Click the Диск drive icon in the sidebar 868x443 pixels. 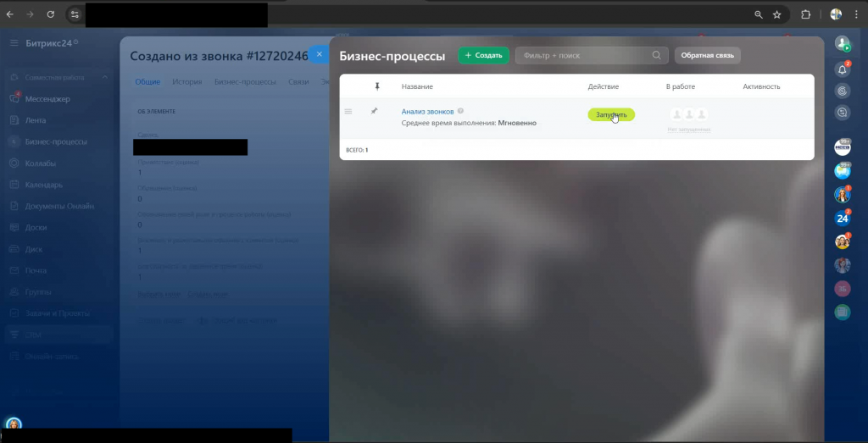coord(14,249)
